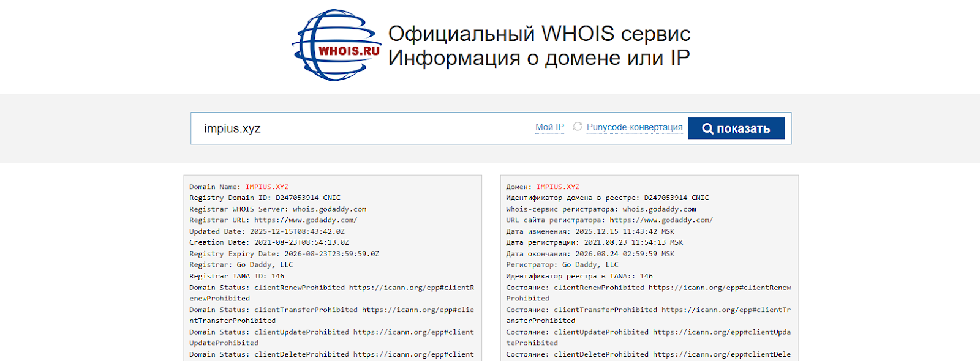Click the Состояние: clientTransferProhibited line
The image size is (980, 361).
(649, 315)
